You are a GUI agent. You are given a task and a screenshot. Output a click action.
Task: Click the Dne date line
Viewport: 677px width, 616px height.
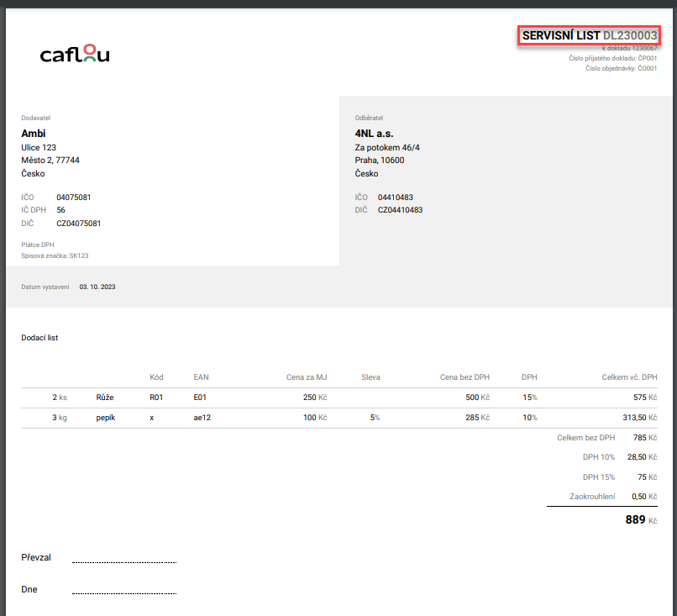(123, 592)
